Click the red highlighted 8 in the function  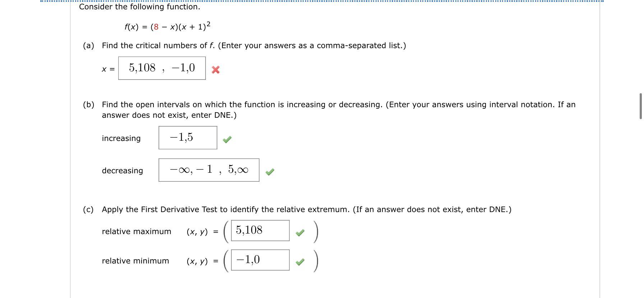point(155,26)
